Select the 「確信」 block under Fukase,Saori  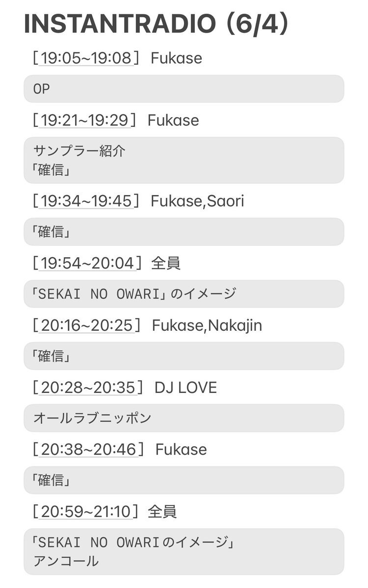click(184, 232)
